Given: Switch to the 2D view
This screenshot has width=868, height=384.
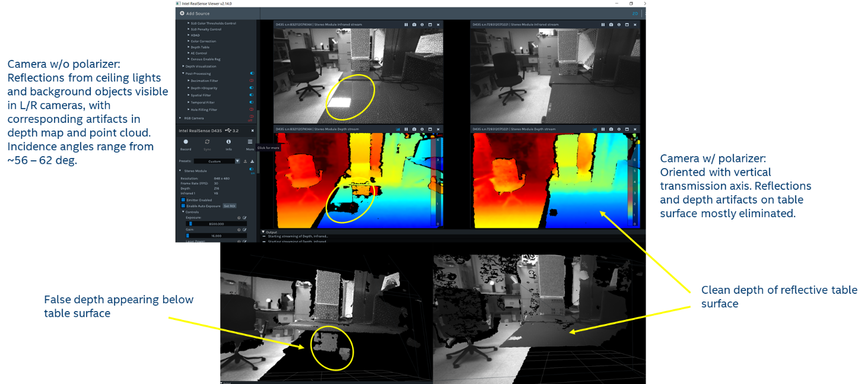Looking at the screenshot, I should [635, 13].
